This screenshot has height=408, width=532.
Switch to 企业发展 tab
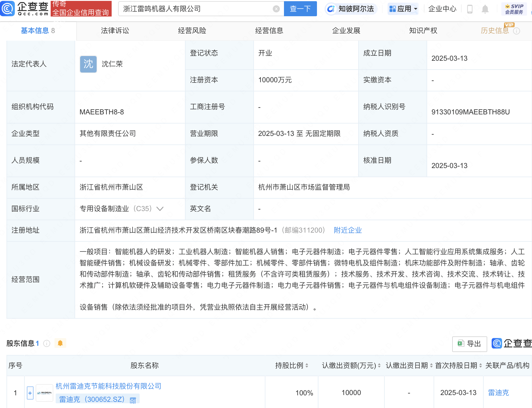346,31
